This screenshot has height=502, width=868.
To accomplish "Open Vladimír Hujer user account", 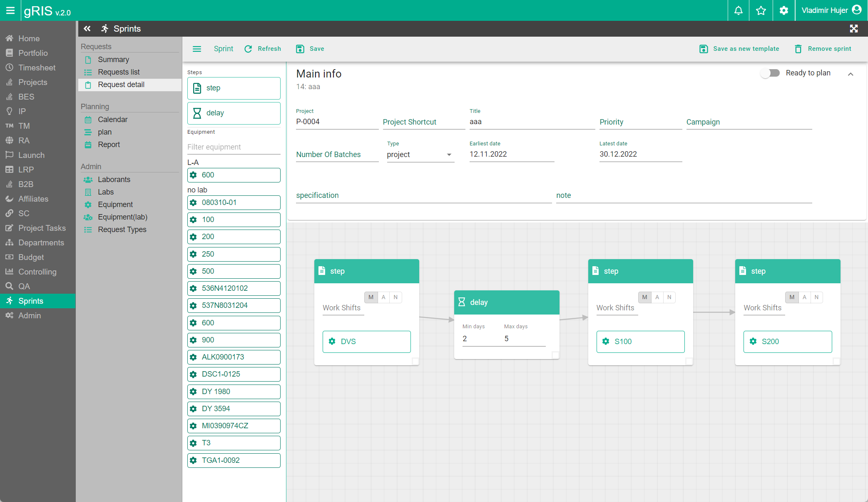I will click(x=831, y=10).
